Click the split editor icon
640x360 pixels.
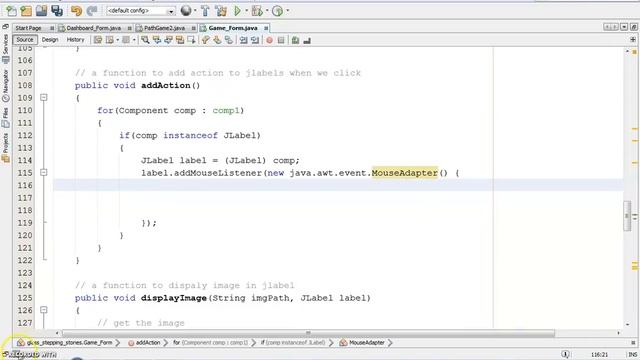point(633,40)
